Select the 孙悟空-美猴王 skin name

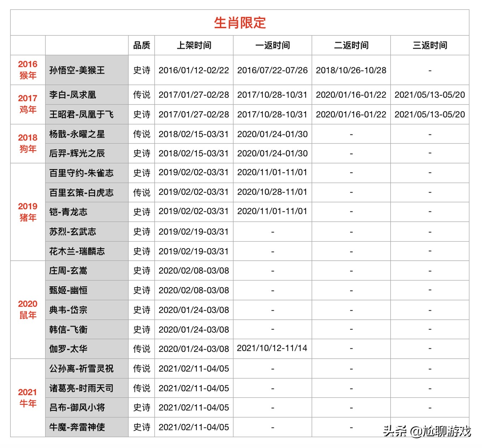[77, 70]
